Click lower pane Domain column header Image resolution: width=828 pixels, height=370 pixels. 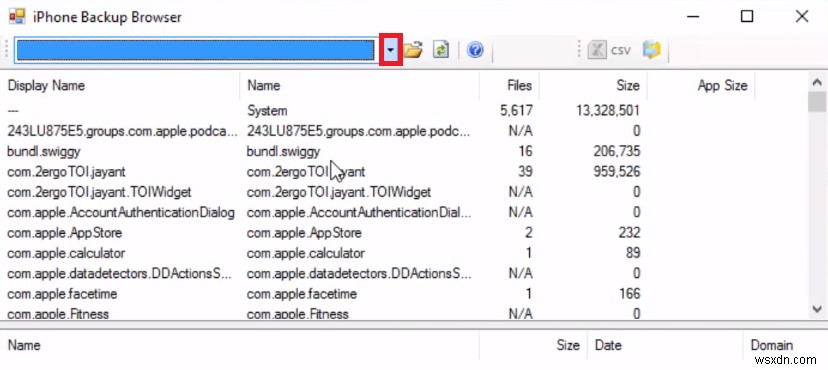tap(771, 346)
